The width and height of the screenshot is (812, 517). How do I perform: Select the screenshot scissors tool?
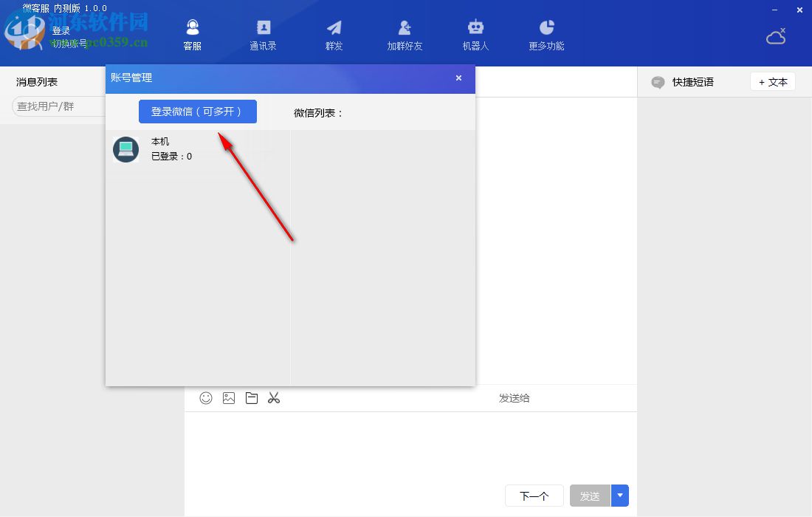pos(274,397)
